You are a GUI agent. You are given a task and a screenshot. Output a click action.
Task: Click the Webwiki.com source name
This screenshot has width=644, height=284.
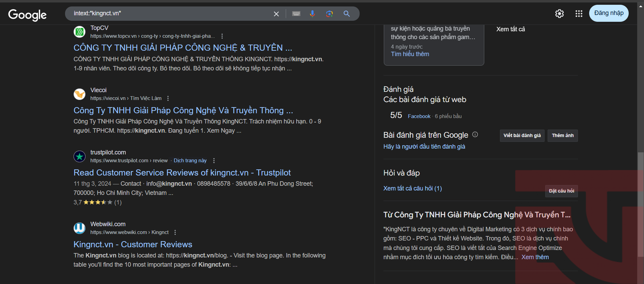coord(108,224)
